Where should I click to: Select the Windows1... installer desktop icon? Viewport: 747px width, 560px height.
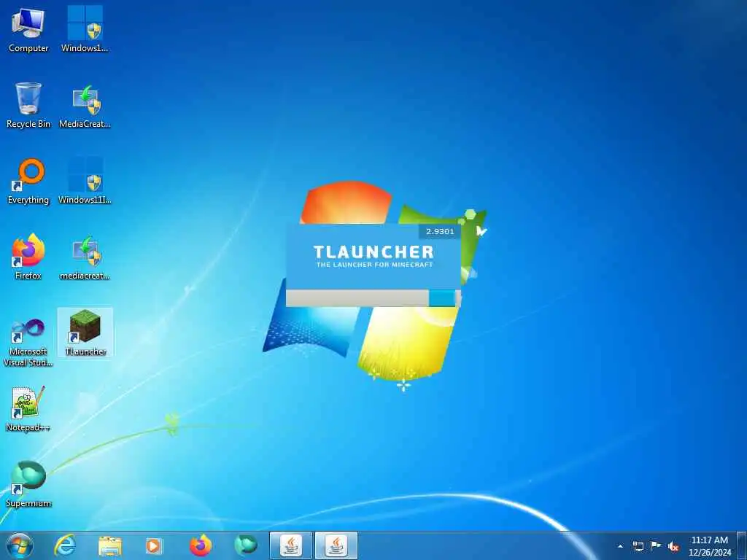pos(85,29)
